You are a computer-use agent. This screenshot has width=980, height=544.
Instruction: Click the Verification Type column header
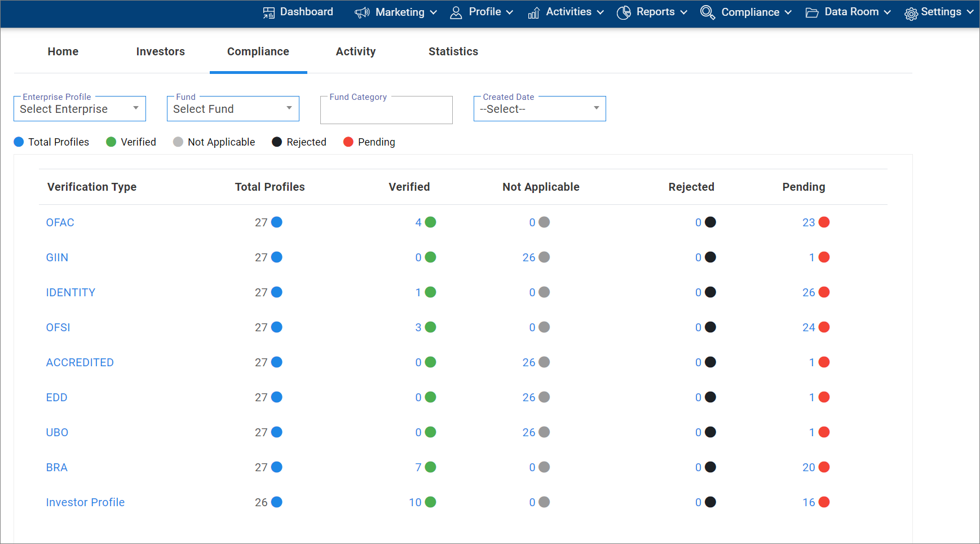[x=92, y=187]
